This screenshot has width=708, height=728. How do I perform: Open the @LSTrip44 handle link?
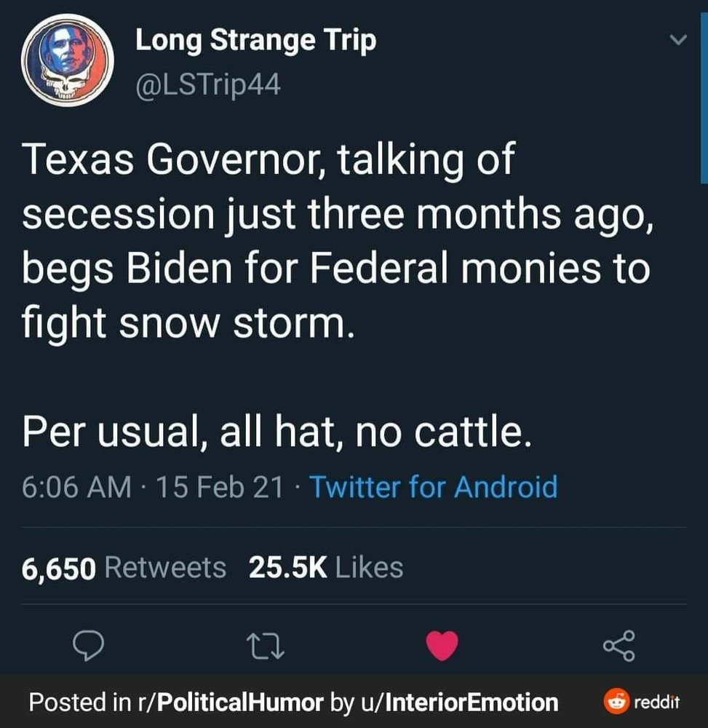click(x=208, y=86)
